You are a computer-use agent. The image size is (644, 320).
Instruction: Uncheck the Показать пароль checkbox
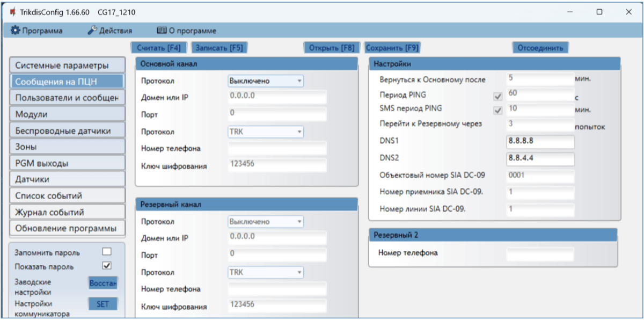coord(107,266)
